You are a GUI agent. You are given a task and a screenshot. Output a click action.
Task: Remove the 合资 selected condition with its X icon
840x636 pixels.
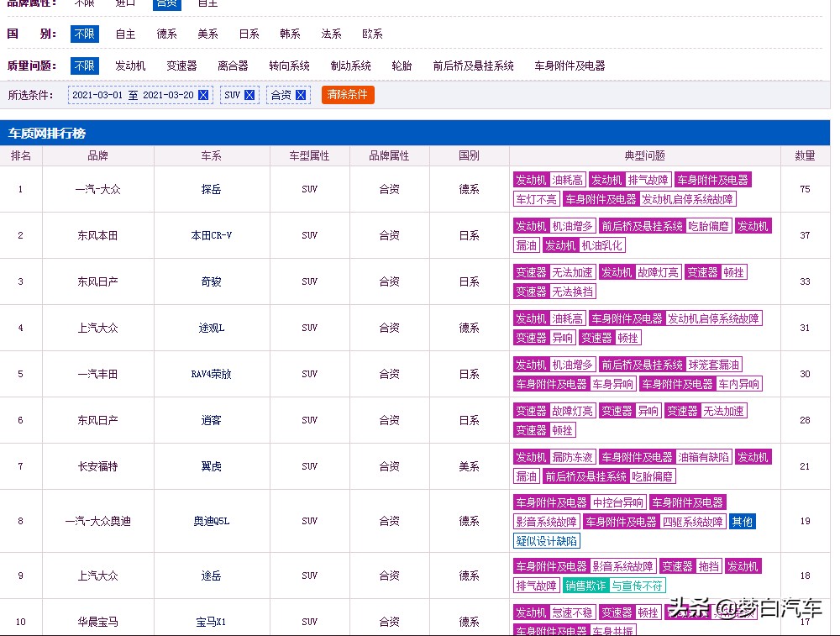click(x=301, y=95)
